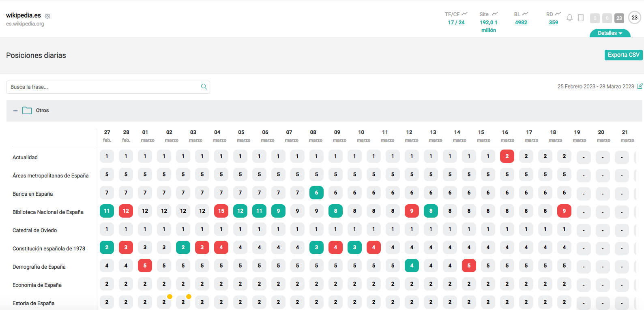Open the Site trend chart icon
This screenshot has height=310, width=644.
[x=495, y=14]
